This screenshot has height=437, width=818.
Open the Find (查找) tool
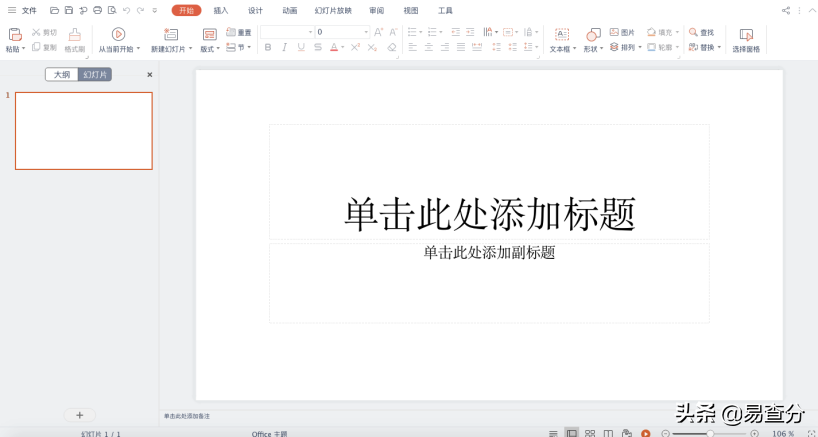point(701,33)
